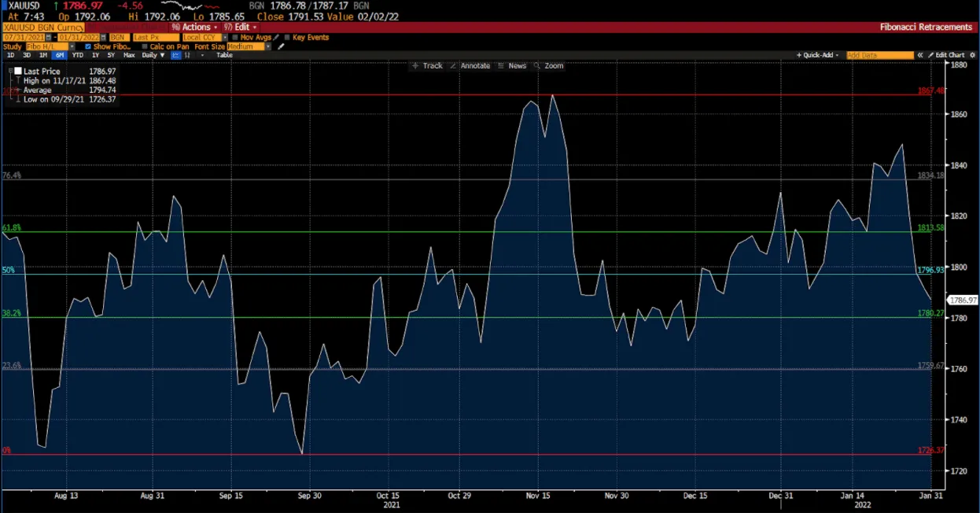Click the pencil icon next to Mov Avgs
980x513 pixels.
click(277, 37)
